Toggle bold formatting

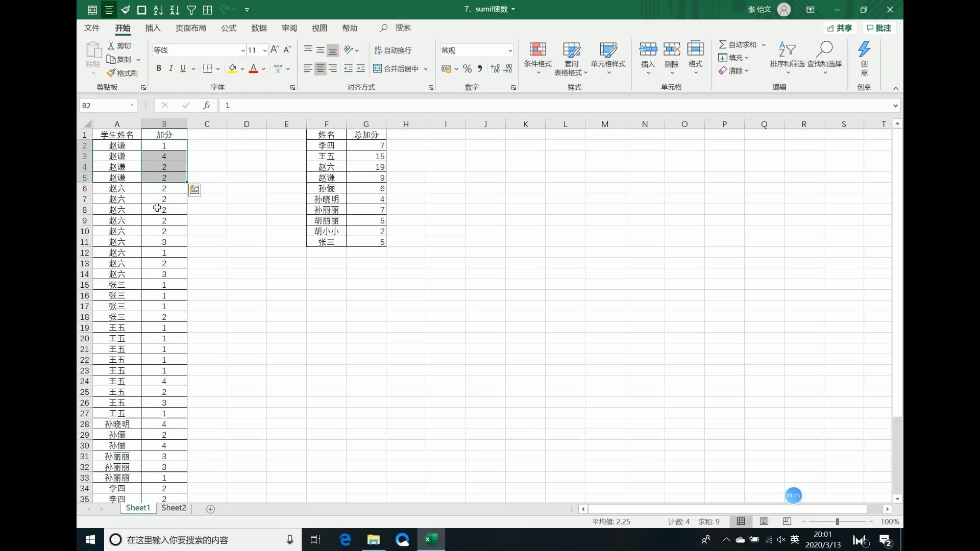point(159,68)
